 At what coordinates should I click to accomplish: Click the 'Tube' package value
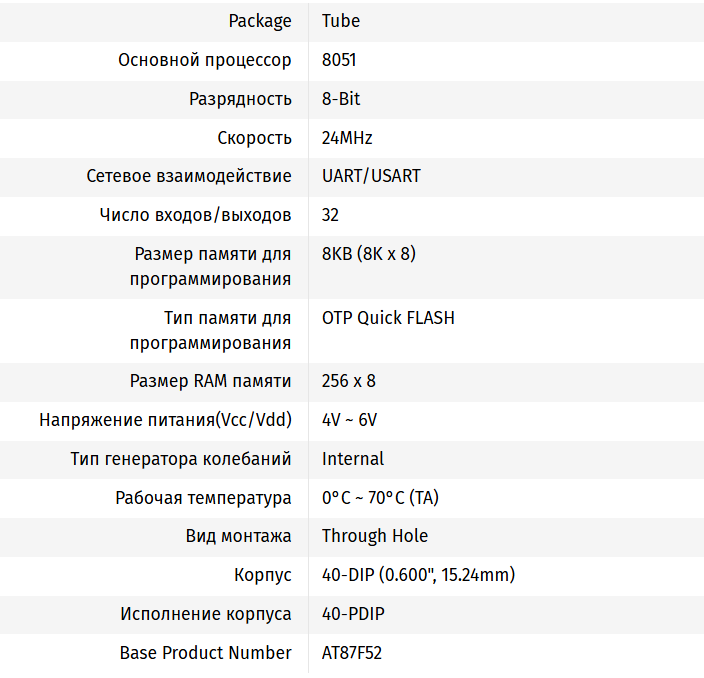341,21
